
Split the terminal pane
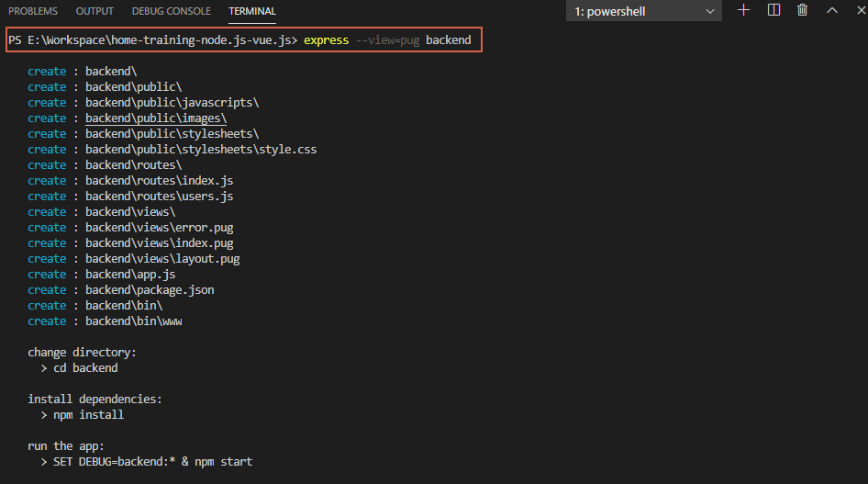773,10
